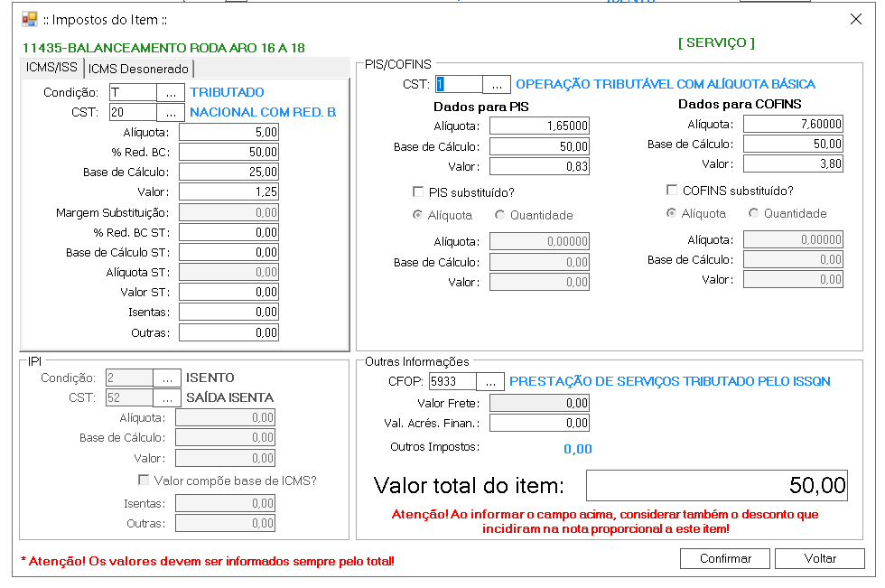Toggle Valor compõe base de ICMS checkbox
This screenshot has width=885, height=588.
click(x=144, y=480)
